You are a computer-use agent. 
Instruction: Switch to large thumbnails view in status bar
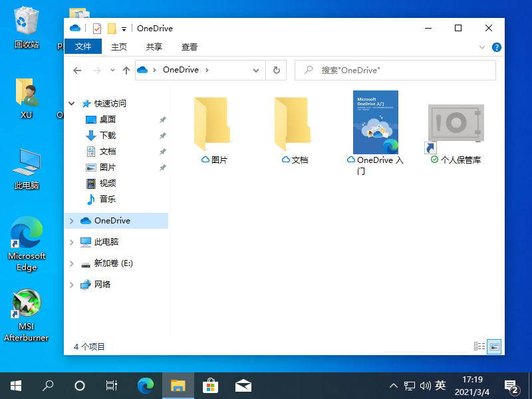tap(493, 346)
